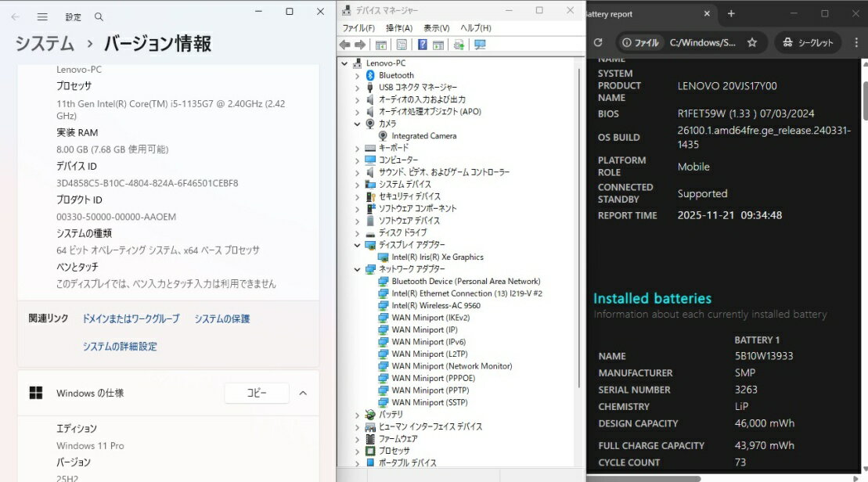Open Chrome's three-dot menu
The height and width of the screenshot is (482, 868).
855,43
